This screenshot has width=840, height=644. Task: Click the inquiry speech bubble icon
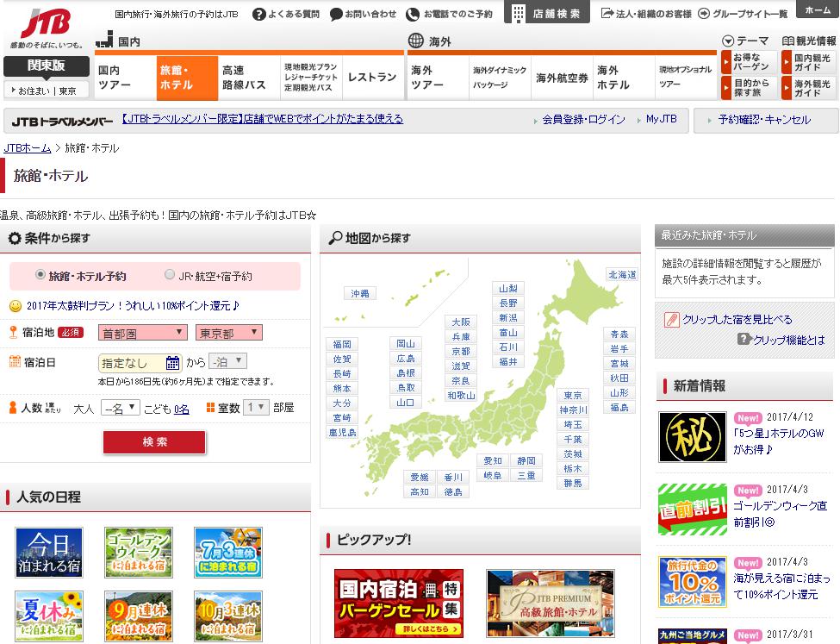[x=336, y=15]
